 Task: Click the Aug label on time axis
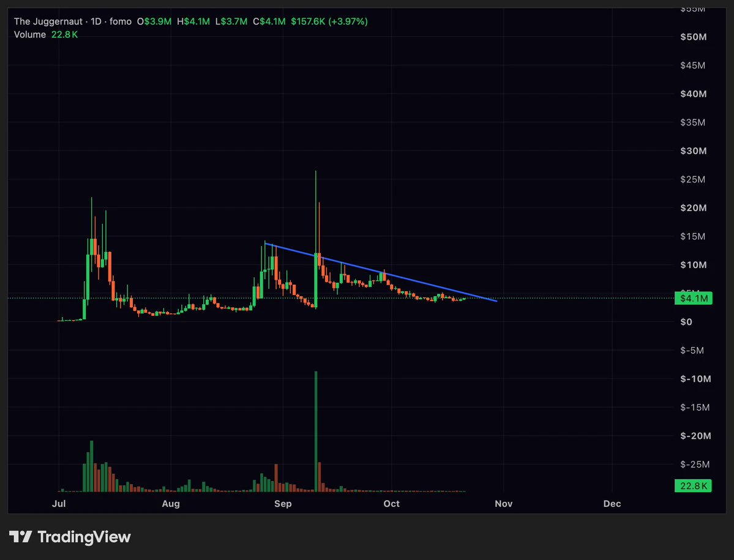coord(171,504)
